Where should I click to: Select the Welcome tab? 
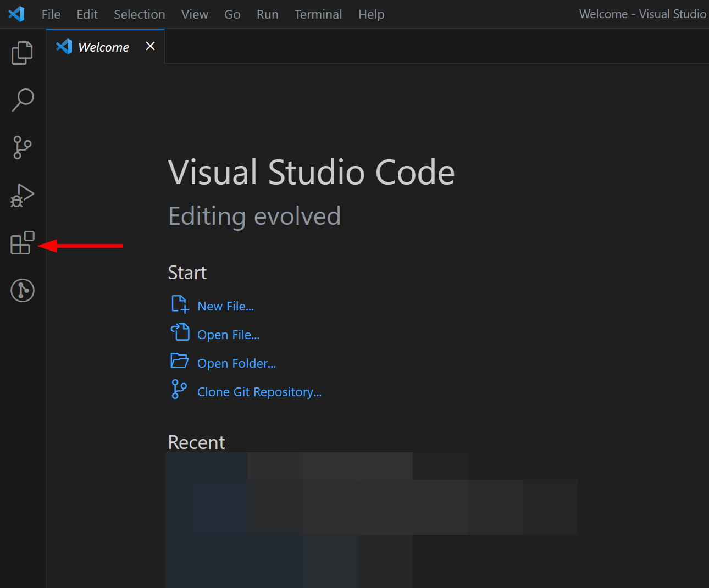106,47
